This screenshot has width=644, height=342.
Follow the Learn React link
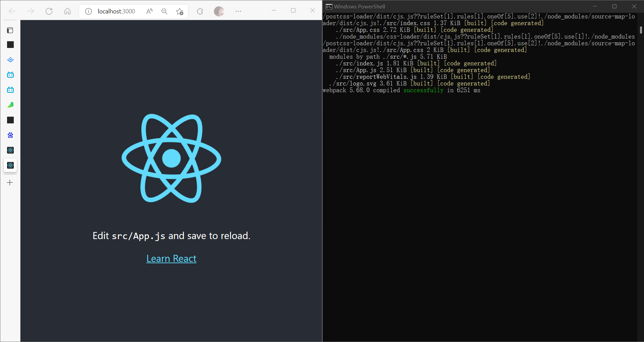[171, 259]
